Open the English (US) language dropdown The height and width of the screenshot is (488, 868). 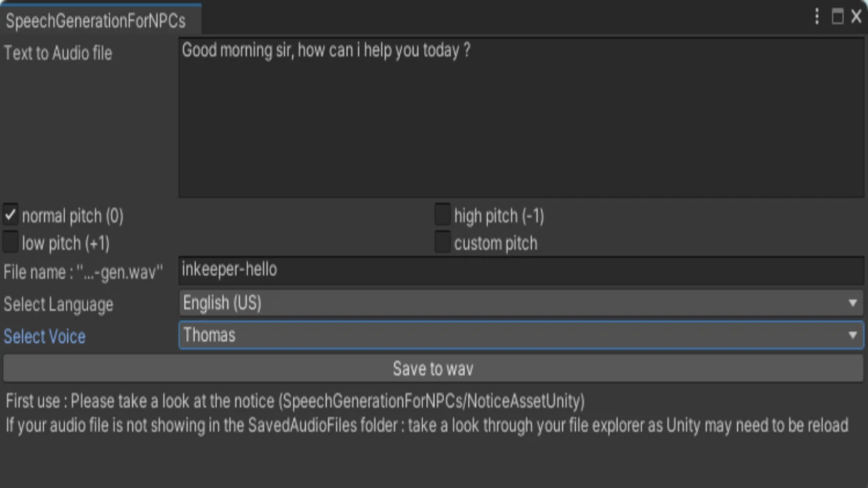(509, 303)
